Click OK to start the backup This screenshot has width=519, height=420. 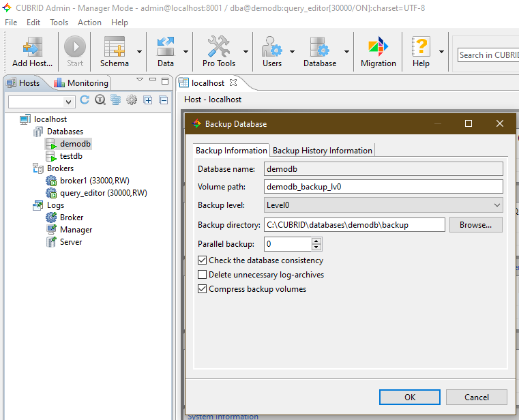[409, 397]
